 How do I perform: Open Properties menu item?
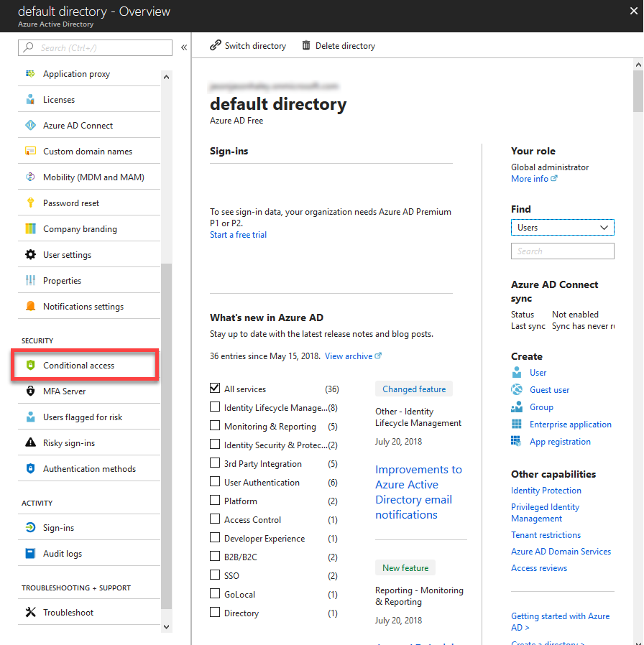pos(89,281)
